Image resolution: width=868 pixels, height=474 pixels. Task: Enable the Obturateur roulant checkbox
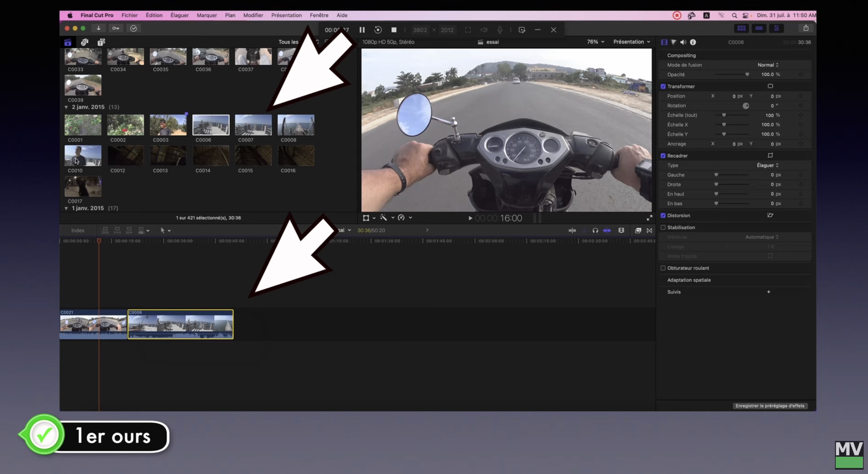[663, 268]
